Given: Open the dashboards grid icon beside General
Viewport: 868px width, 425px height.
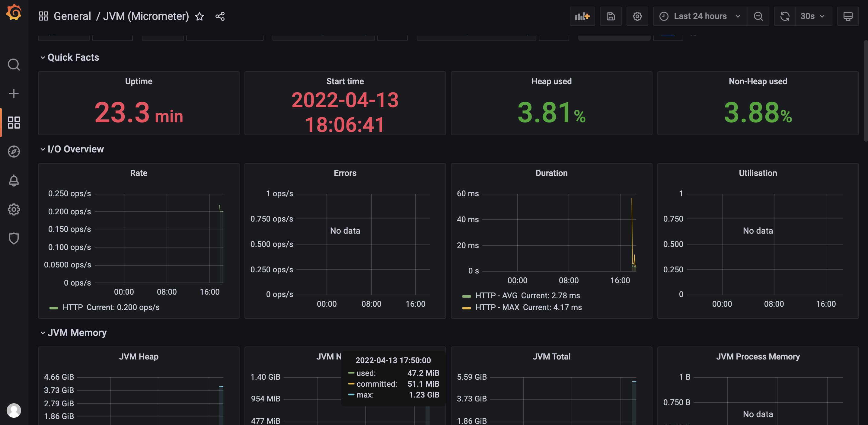Looking at the screenshot, I should coord(43,16).
